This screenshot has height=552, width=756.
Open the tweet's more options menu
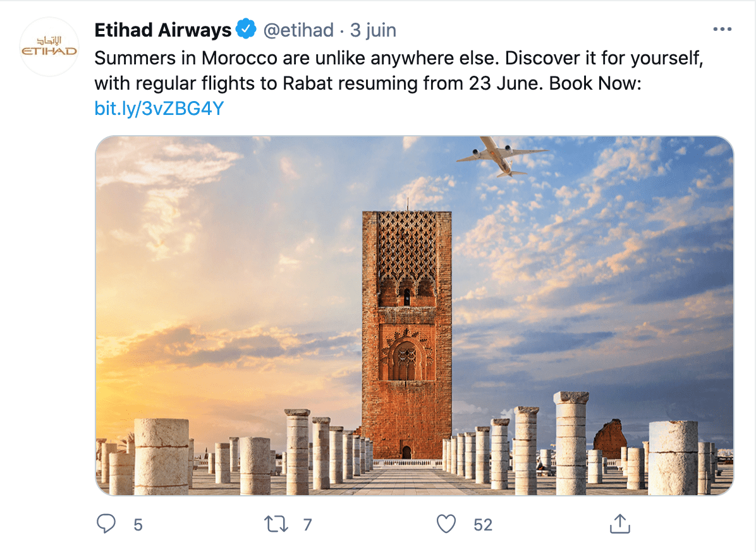coord(721,30)
